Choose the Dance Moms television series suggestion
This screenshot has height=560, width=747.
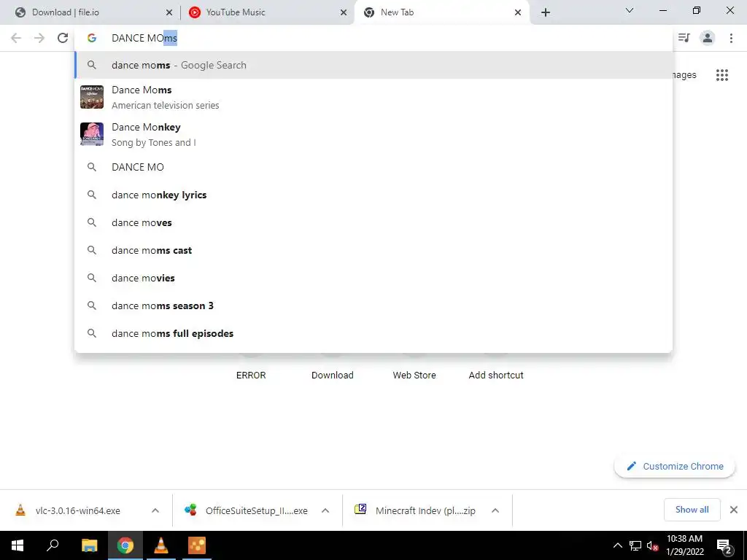[x=373, y=97]
